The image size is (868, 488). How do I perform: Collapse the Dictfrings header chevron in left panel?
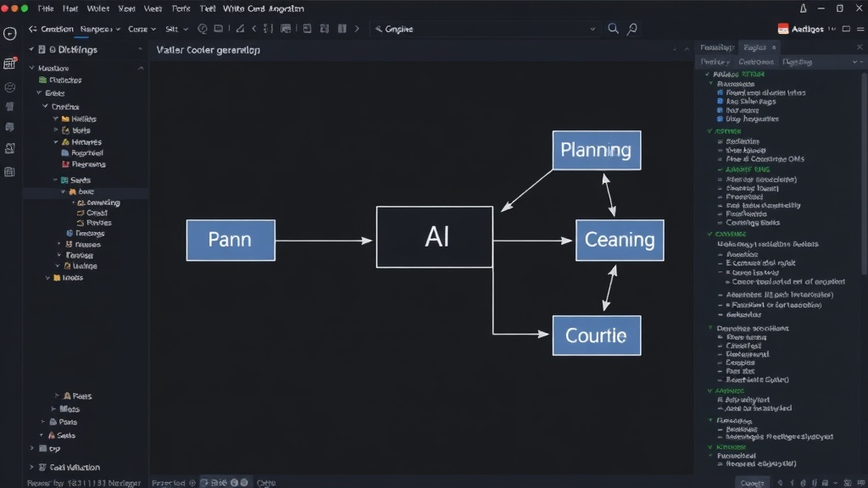tap(31, 49)
